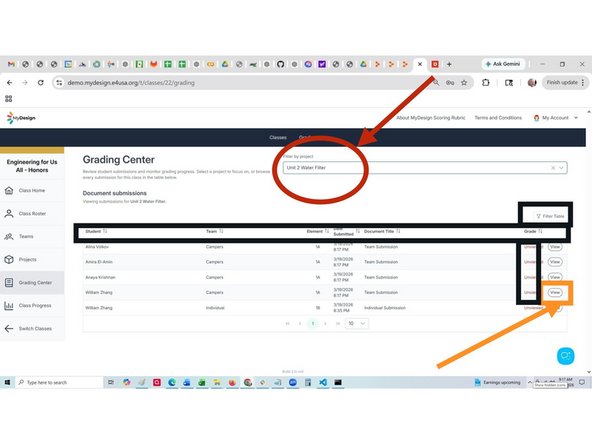
Task: Sort table by Student column
Action: (96, 231)
